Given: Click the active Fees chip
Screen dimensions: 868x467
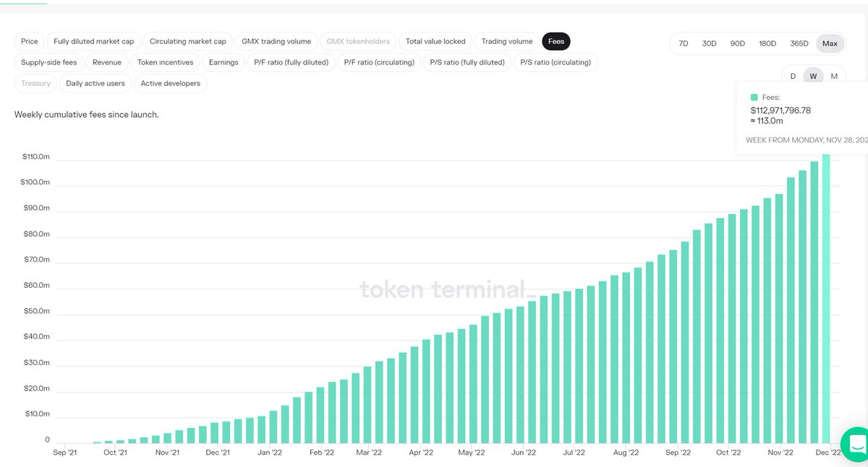Looking at the screenshot, I should pos(556,41).
